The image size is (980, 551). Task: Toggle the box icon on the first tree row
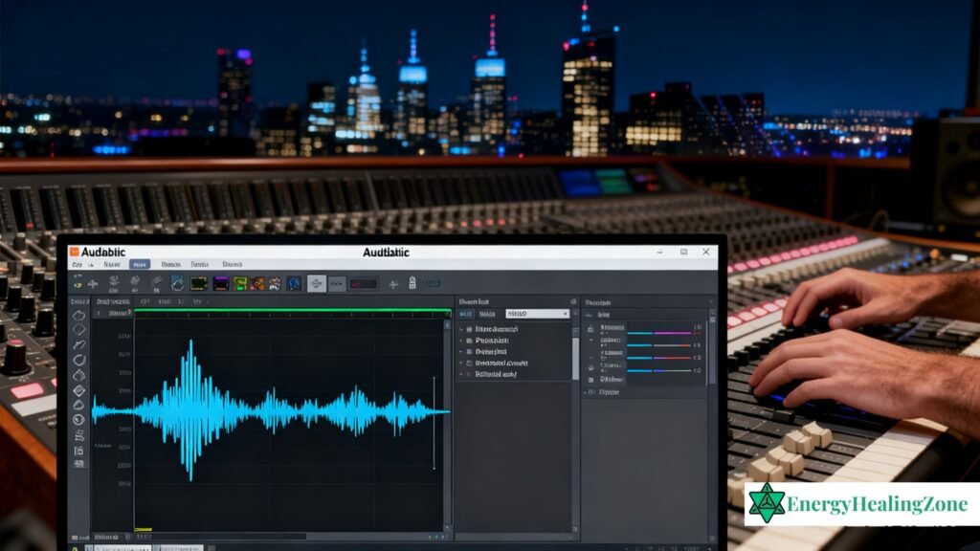(469, 329)
